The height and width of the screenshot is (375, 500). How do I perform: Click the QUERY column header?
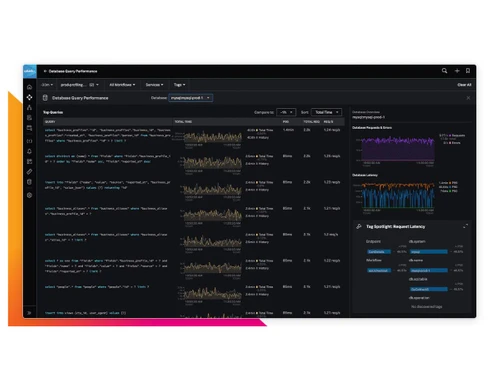[x=50, y=122]
